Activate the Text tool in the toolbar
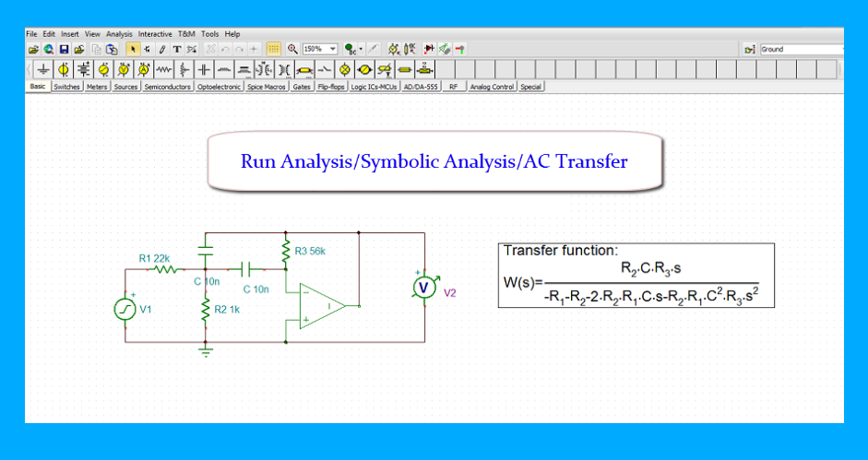Screen dimensions: 868x460 tap(177, 49)
